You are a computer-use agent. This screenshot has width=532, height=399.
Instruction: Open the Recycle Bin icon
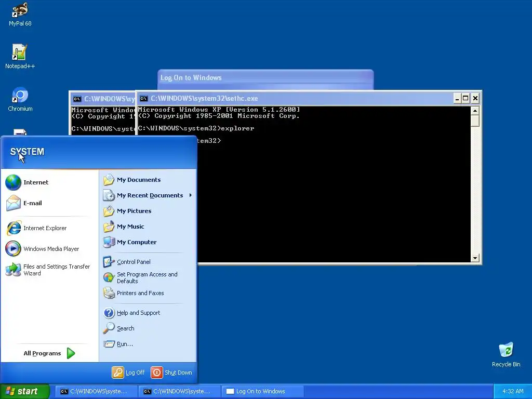click(506, 354)
